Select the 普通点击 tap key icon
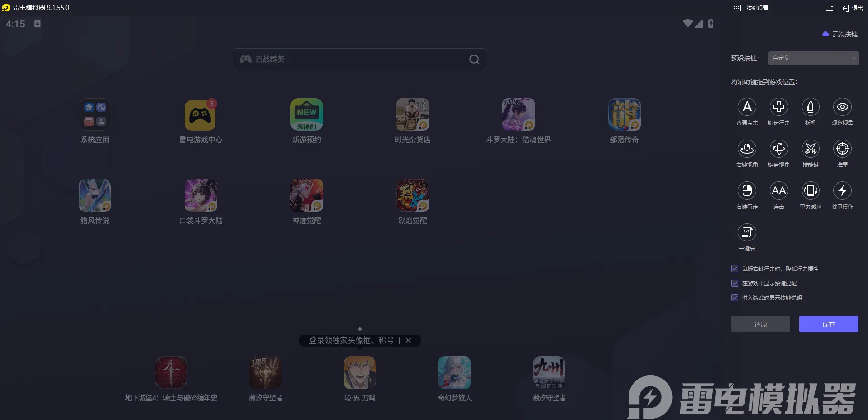 coord(747,107)
